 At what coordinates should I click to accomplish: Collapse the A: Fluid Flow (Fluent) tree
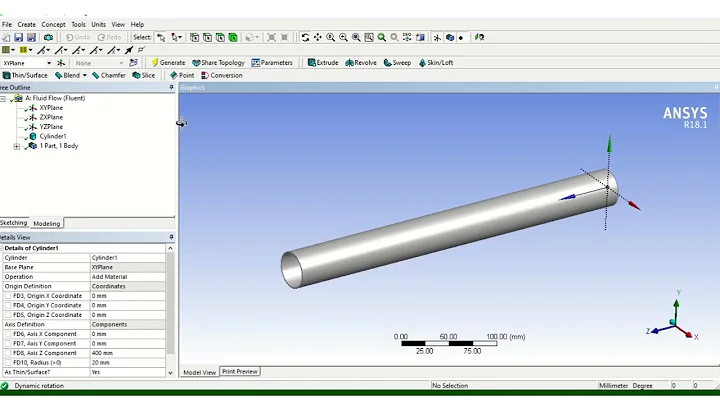tap(3, 98)
